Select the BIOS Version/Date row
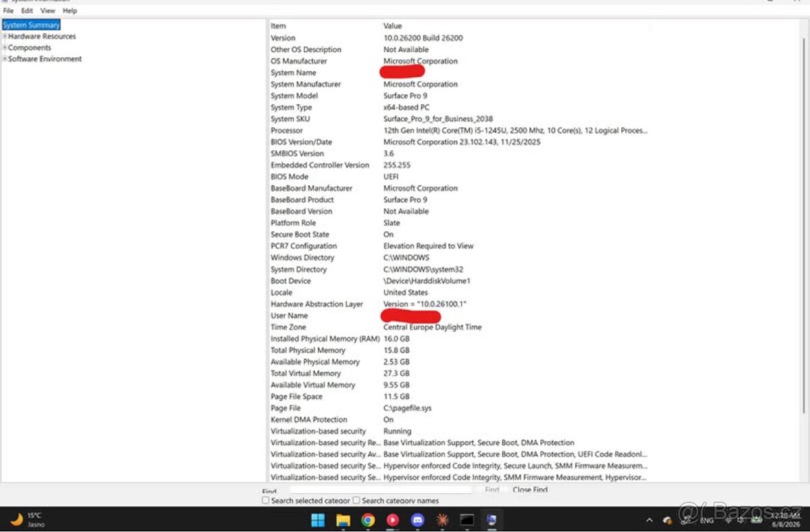This screenshot has height=532, width=810. (x=459, y=142)
